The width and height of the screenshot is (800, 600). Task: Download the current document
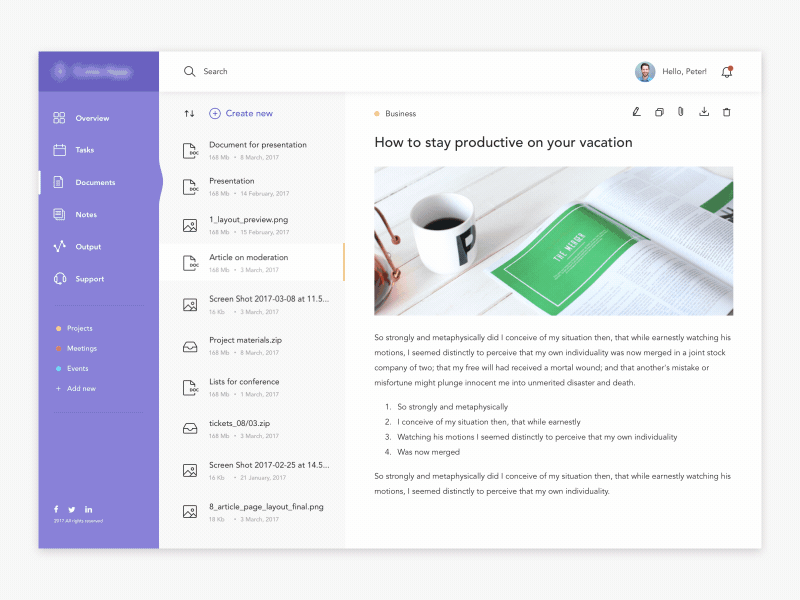(x=704, y=112)
